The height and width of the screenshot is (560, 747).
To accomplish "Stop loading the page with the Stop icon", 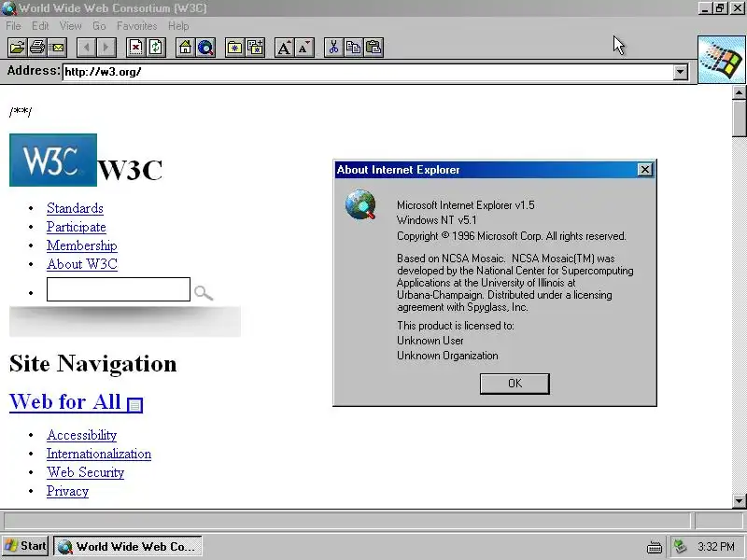I will tap(135, 48).
